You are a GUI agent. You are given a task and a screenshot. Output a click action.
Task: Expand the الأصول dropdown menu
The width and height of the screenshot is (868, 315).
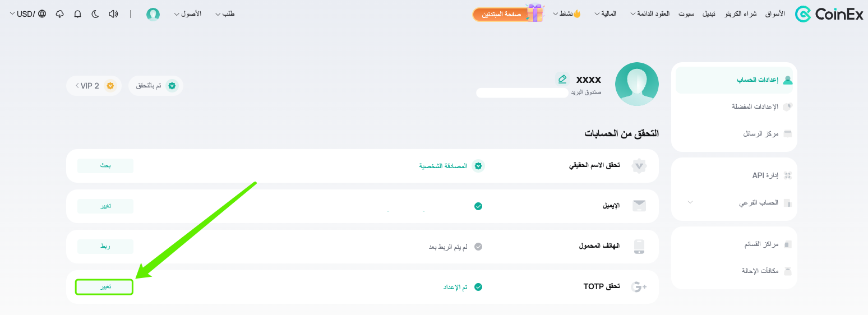(x=187, y=14)
